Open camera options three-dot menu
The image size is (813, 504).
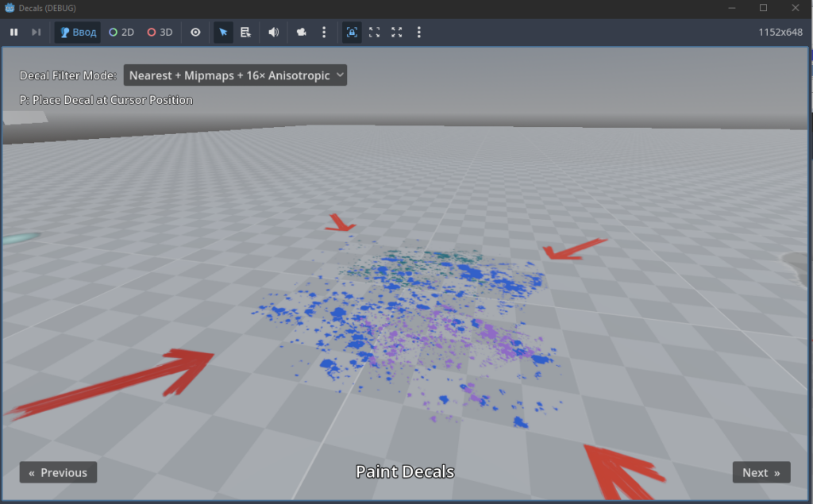(x=324, y=33)
